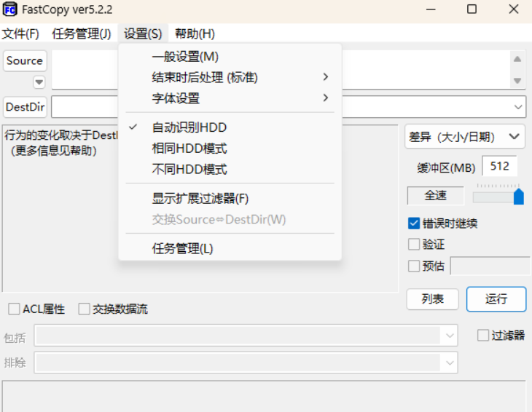This screenshot has height=412, width=532.
Task: Open the 包括 filter dropdown
Action: [450, 336]
